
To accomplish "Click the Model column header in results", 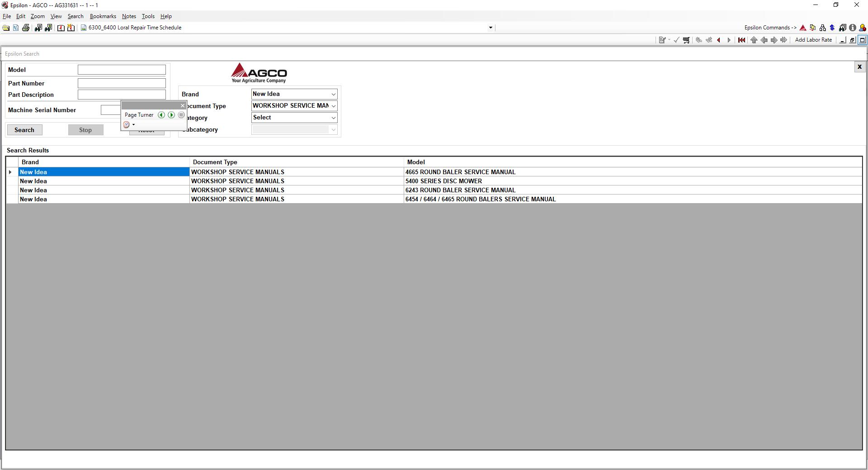I will (x=633, y=162).
